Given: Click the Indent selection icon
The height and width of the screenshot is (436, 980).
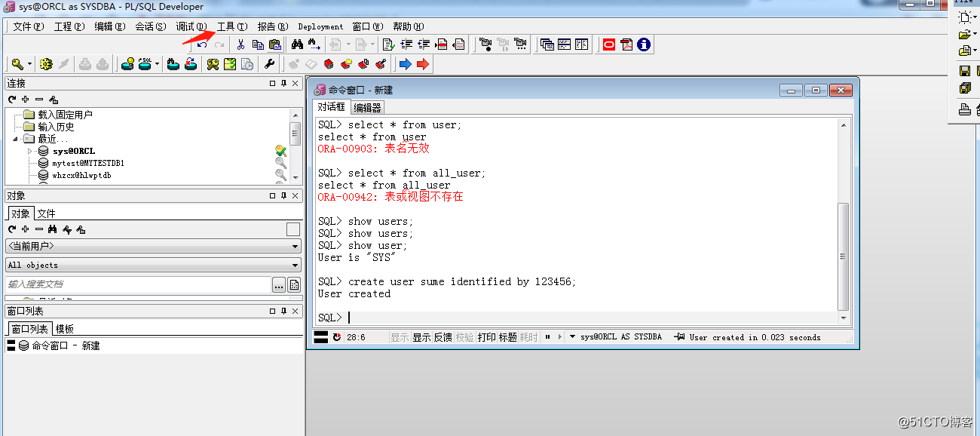Looking at the screenshot, I should coord(406,45).
